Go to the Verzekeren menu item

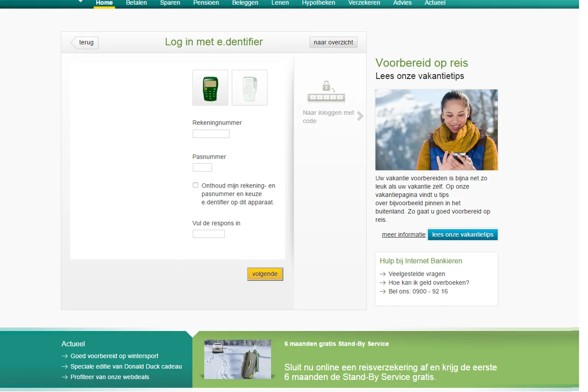point(364,3)
